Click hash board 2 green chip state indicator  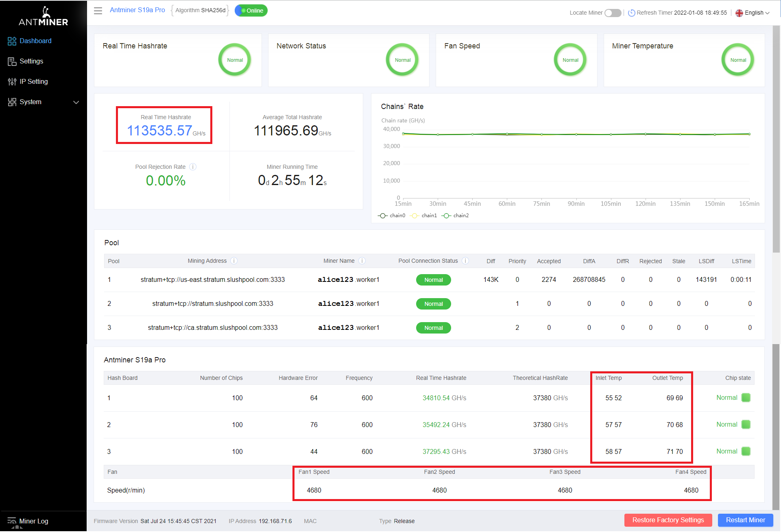(746, 424)
